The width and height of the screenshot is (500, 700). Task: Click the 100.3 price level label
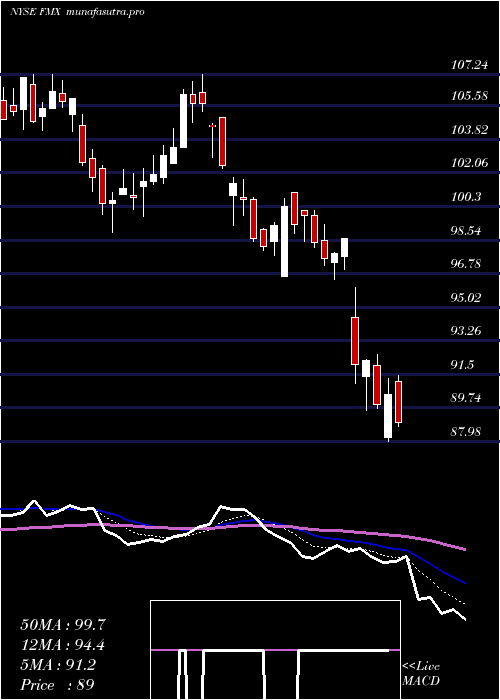click(466, 197)
